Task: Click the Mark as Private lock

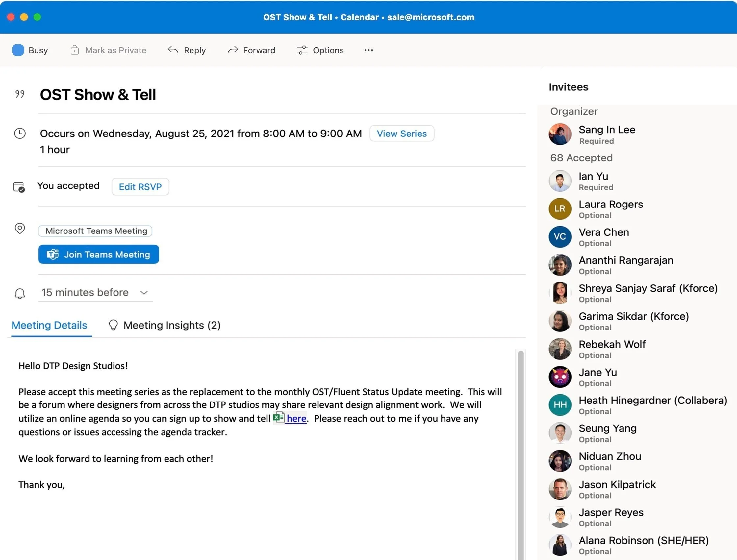Action: [75, 50]
